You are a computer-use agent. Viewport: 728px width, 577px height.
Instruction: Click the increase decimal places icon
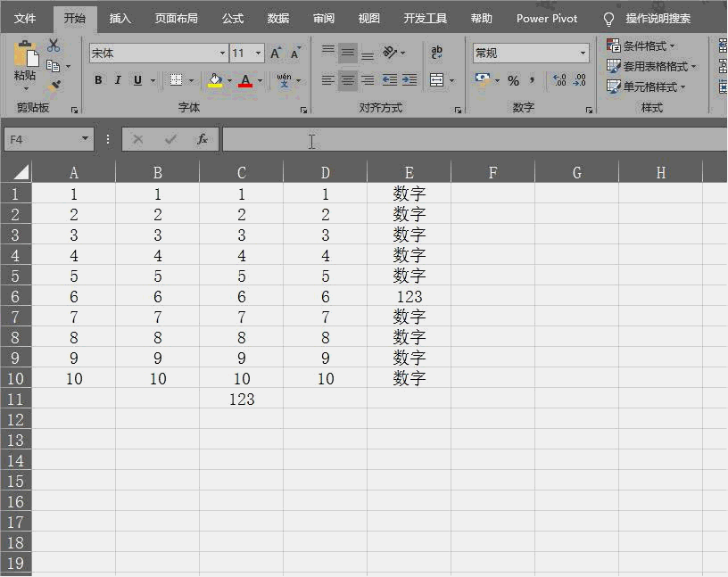(x=558, y=81)
